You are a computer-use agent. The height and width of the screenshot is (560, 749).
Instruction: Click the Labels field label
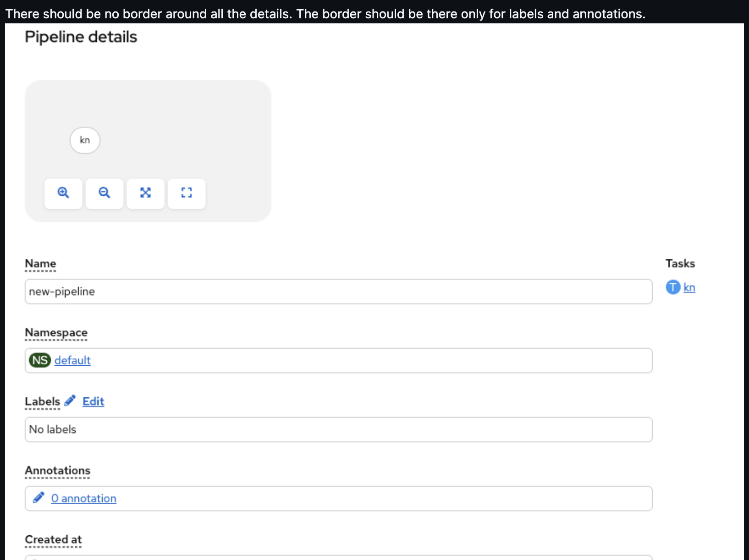pyautogui.click(x=42, y=401)
